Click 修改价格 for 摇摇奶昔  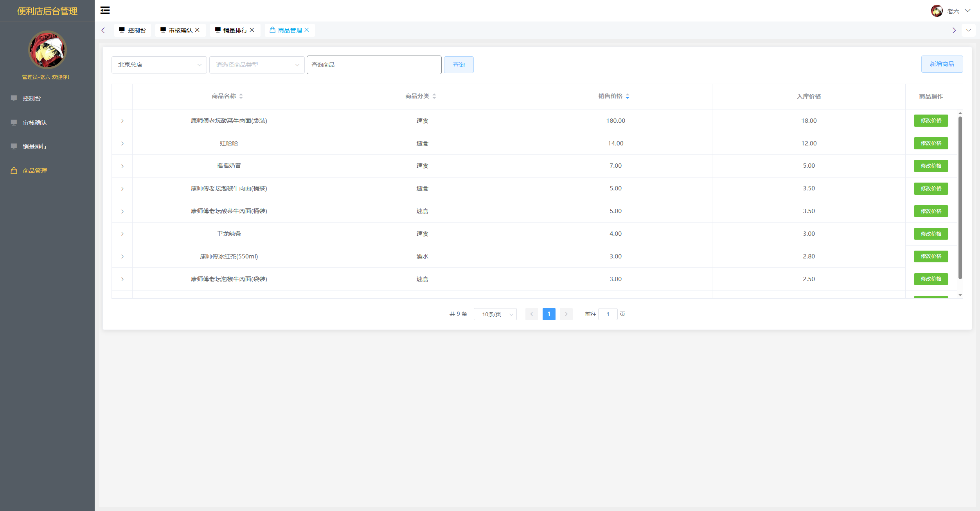931,166
